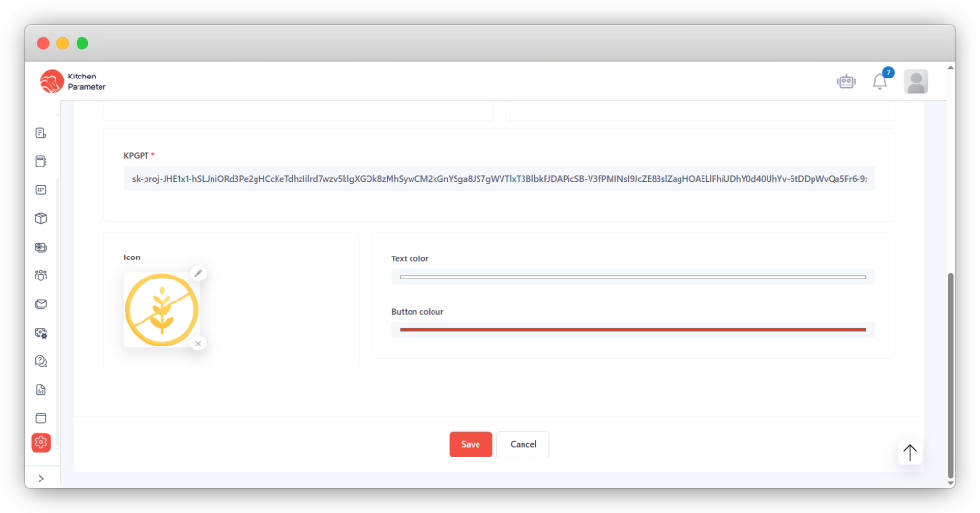Click the user avatar in the header
980x513 pixels.
tap(916, 82)
